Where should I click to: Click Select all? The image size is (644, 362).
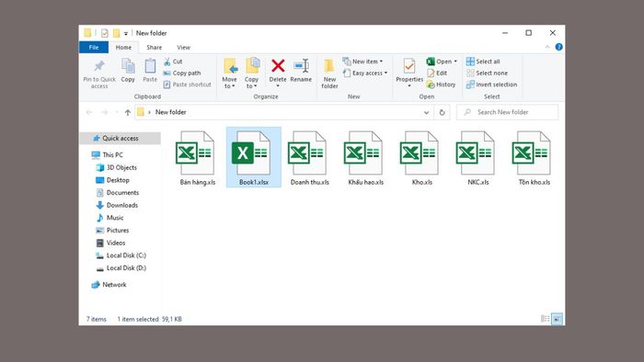483,62
